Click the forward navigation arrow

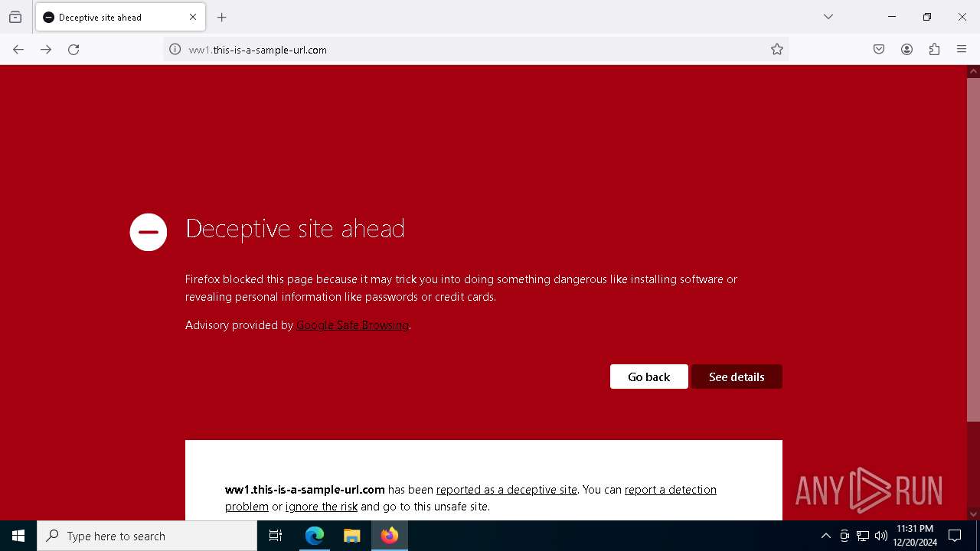point(46,50)
